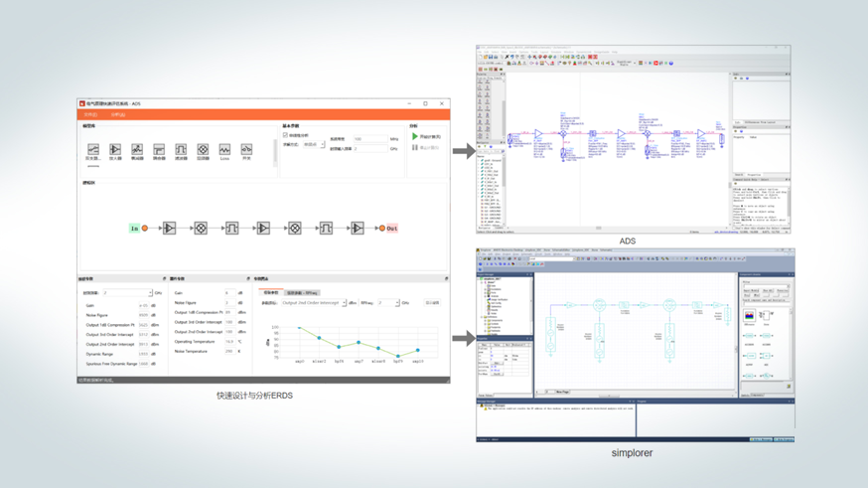Select the mixer icon in the model library
The image size is (868, 488).
pos(203,150)
